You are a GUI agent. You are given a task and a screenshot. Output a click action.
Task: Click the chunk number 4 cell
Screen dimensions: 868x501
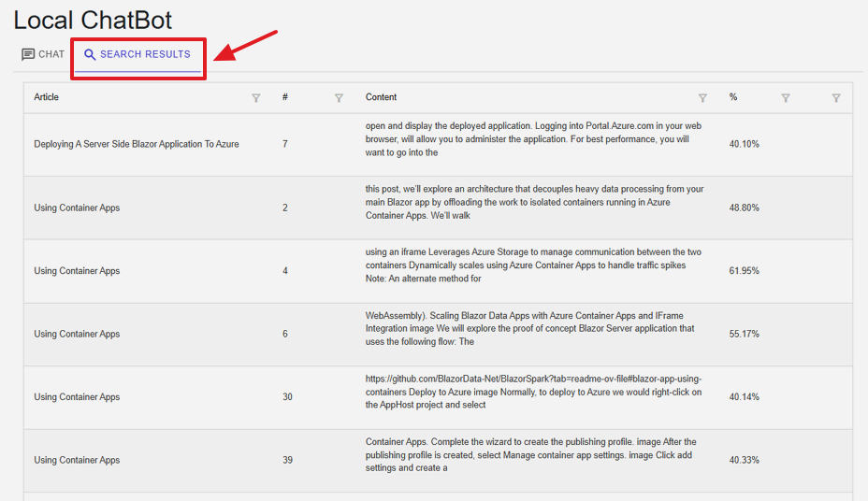click(285, 271)
